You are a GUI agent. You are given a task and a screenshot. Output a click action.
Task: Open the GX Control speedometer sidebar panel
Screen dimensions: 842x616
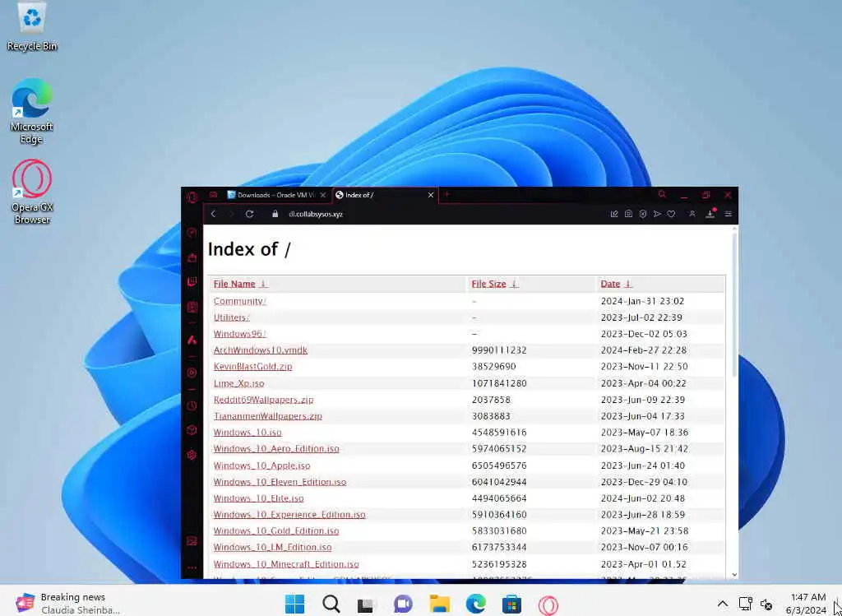(x=192, y=233)
